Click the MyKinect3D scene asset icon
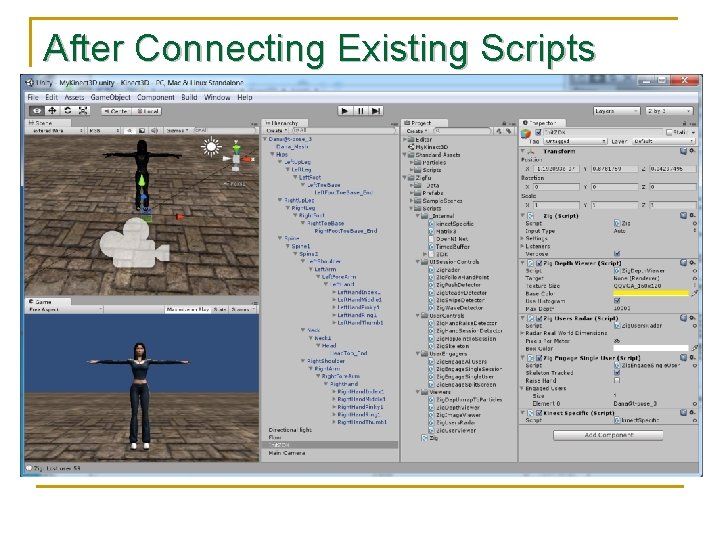The height and width of the screenshot is (540, 720). click(x=411, y=147)
